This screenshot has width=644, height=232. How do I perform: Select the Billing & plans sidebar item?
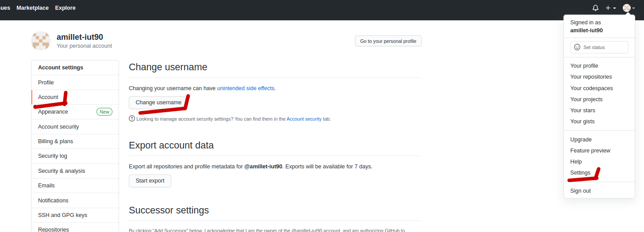tap(55, 141)
